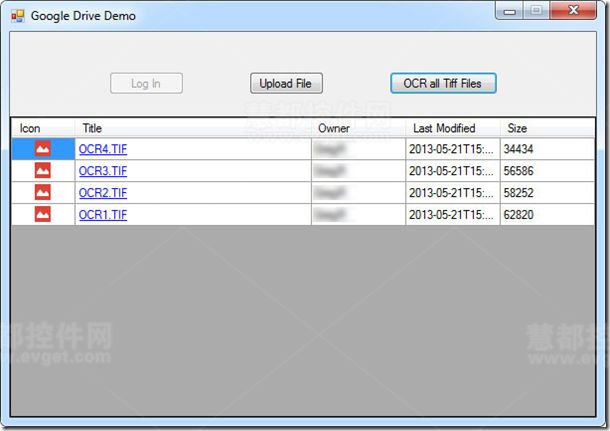Click the image icon in OCR2.TIF row
Viewport: 610px width, 431px height.
pyautogui.click(x=43, y=192)
